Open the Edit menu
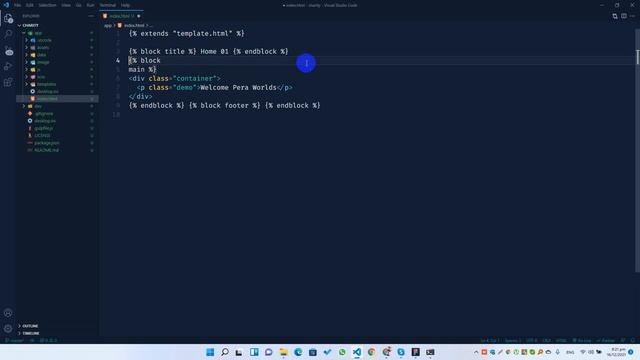The image size is (640, 360). (30, 5)
